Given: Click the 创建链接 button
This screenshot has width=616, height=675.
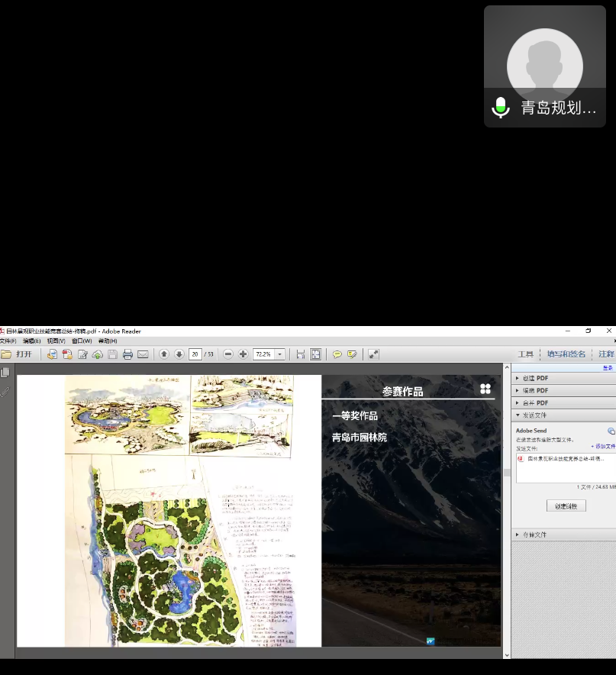Looking at the screenshot, I should pyautogui.click(x=566, y=506).
